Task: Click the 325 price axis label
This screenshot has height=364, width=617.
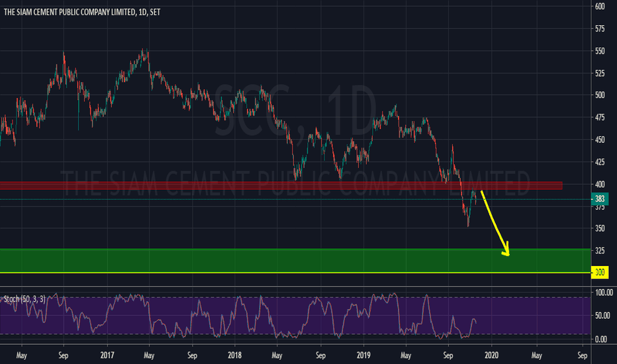Action: click(600, 251)
